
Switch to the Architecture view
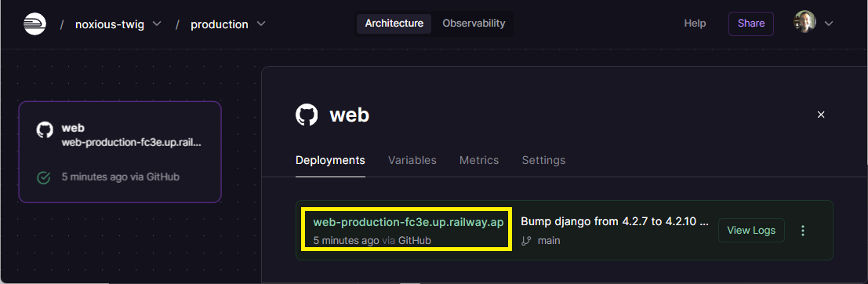pos(394,24)
